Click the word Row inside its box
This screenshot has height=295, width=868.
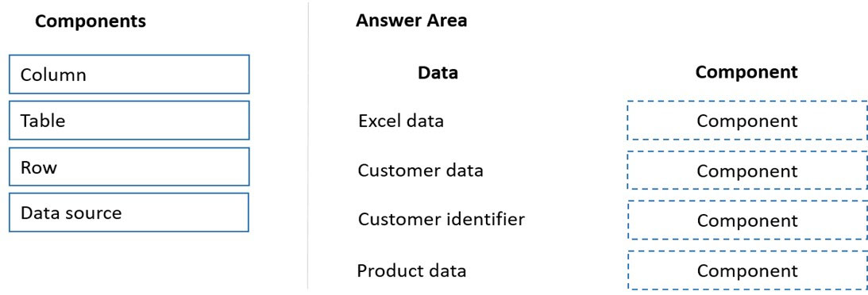[38, 167]
